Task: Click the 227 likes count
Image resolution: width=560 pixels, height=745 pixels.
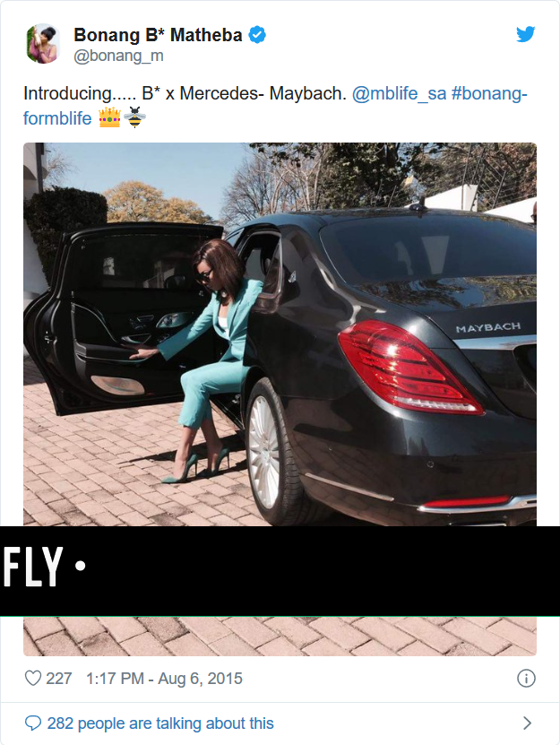Action: [x=58, y=678]
